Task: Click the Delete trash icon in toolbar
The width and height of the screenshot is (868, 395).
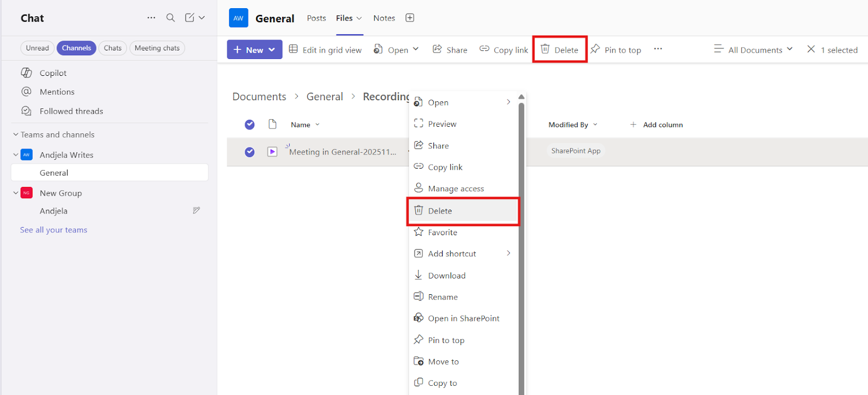Action: (545, 49)
